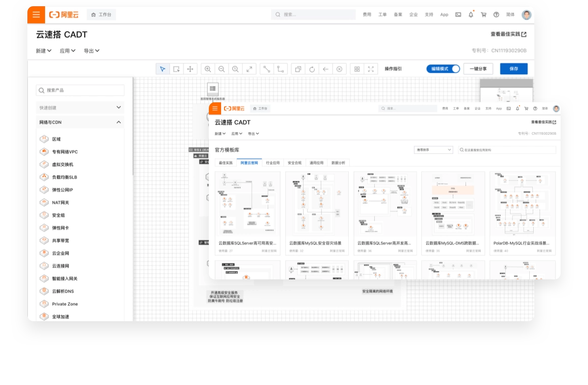Screen dimensions: 588x385
Task: Click 工作台 button in back window
Action: 101,15
